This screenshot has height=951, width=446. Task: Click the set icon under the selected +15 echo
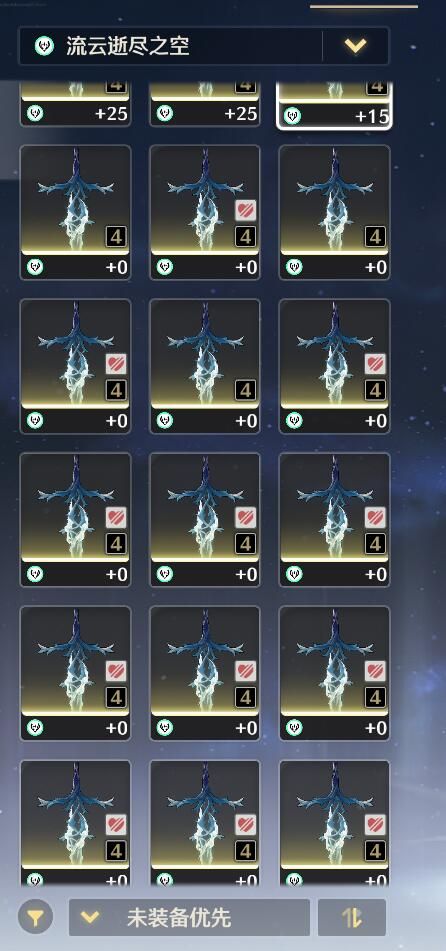[293, 115]
